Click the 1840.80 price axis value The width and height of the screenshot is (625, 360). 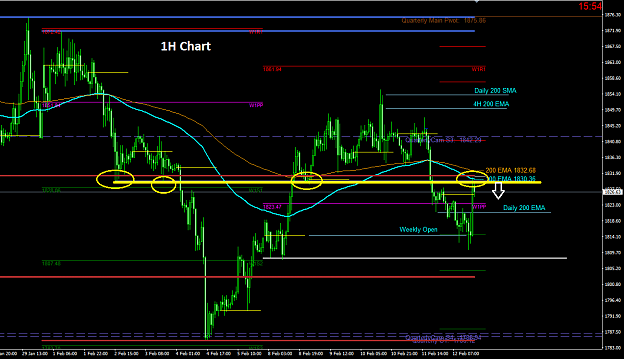coord(613,142)
